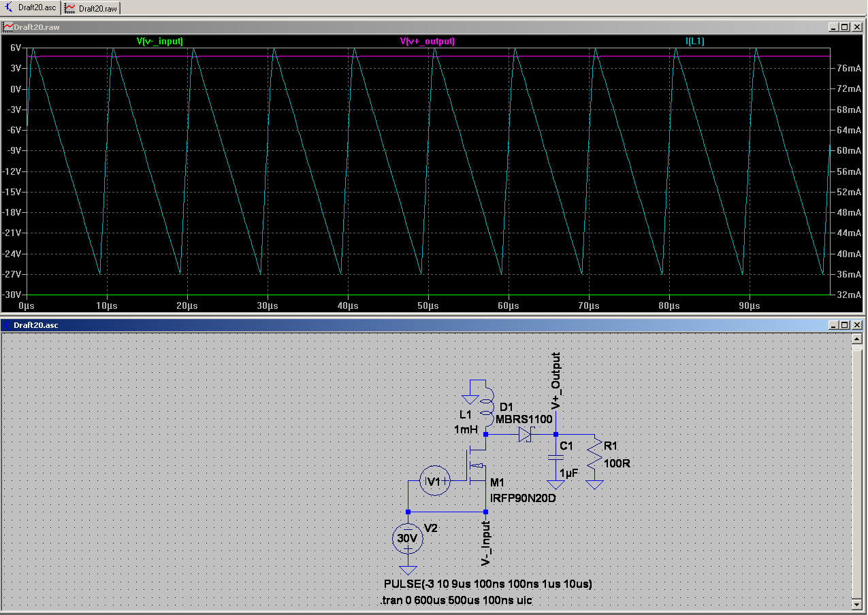Click the ground symbol beside inductor L1
This screenshot has height=615, width=868.
point(470,398)
